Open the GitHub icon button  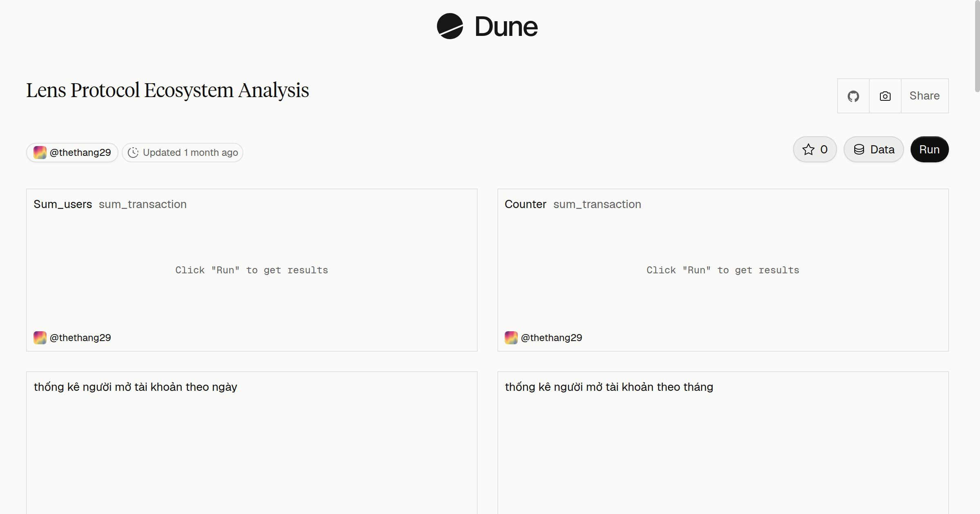[853, 96]
